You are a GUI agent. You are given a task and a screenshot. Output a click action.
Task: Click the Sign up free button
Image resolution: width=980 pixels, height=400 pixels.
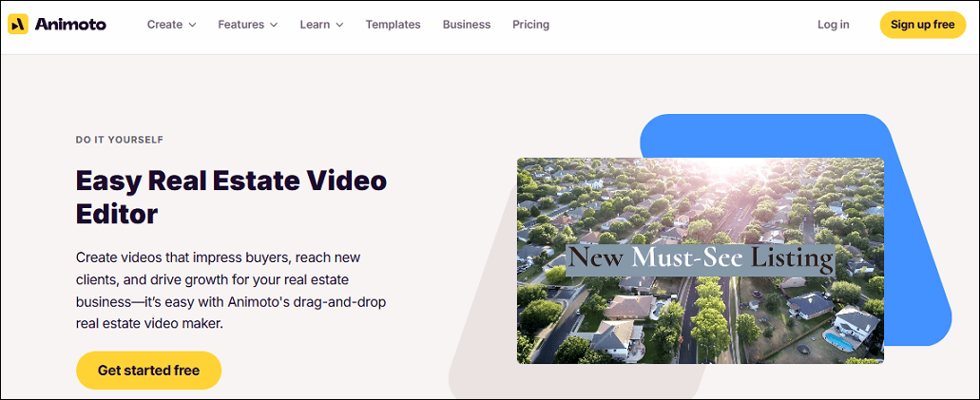point(923,25)
